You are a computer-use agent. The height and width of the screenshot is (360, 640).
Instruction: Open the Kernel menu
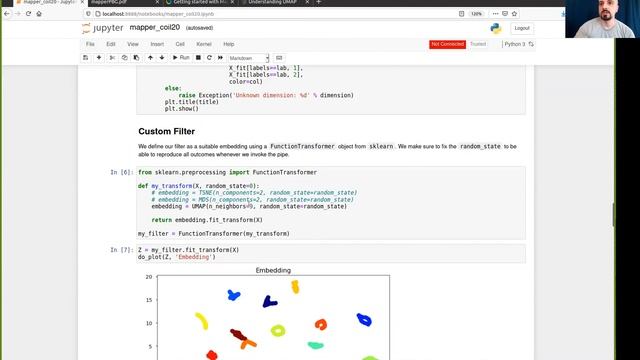tap(204, 44)
